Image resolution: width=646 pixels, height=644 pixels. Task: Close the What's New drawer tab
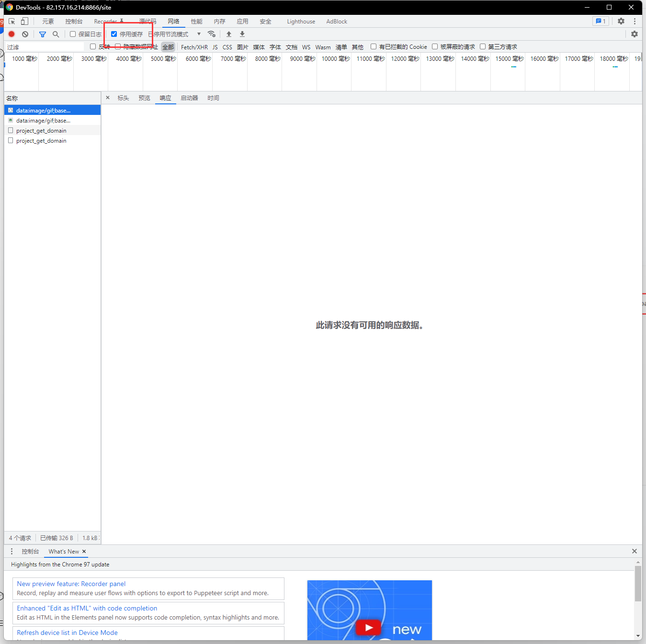[x=84, y=552]
